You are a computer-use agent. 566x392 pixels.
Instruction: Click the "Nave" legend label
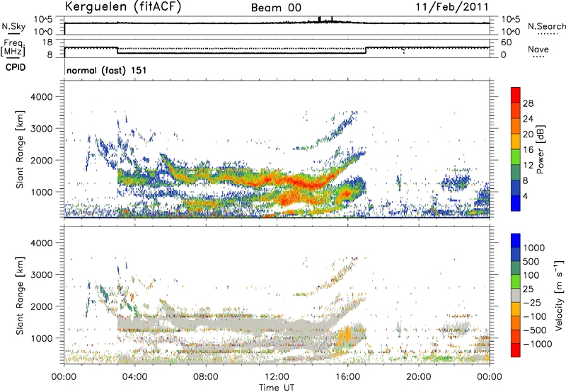click(538, 49)
